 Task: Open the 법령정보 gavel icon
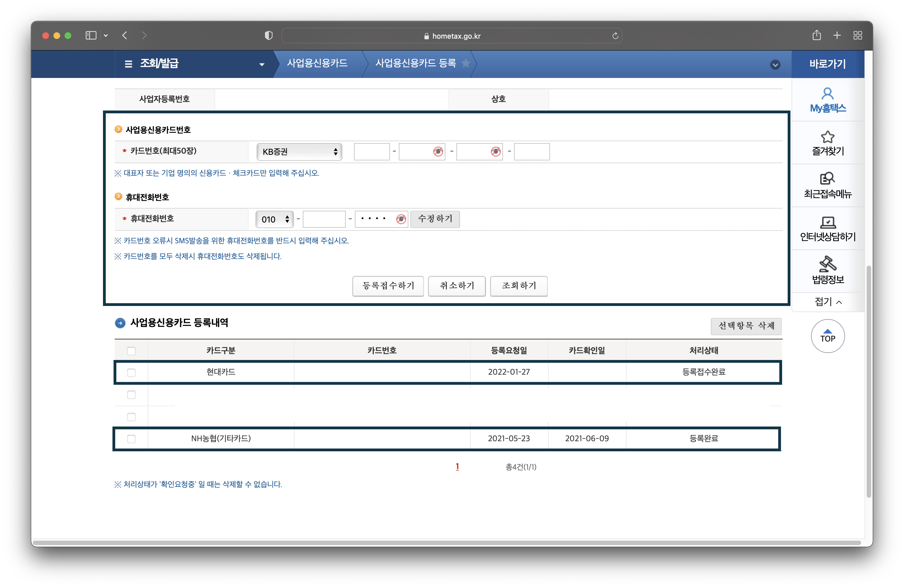(x=827, y=271)
